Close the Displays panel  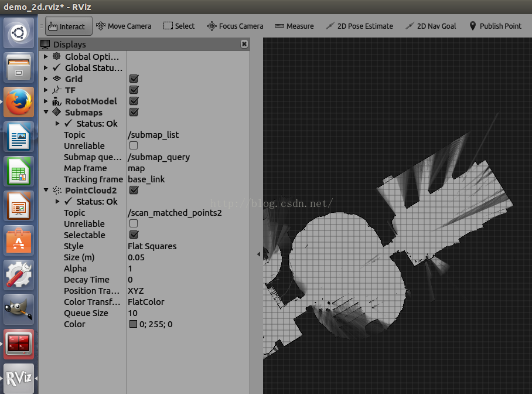point(244,44)
